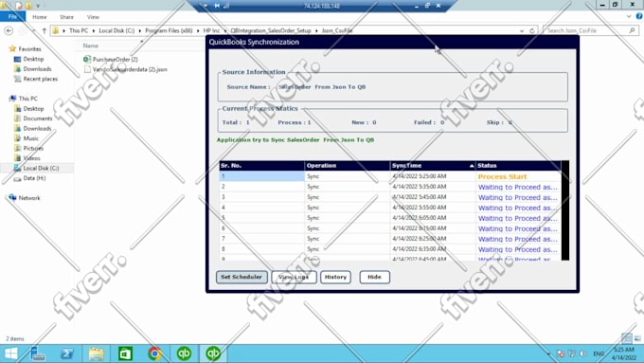Select the 'Process Start' status cell

(518, 176)
